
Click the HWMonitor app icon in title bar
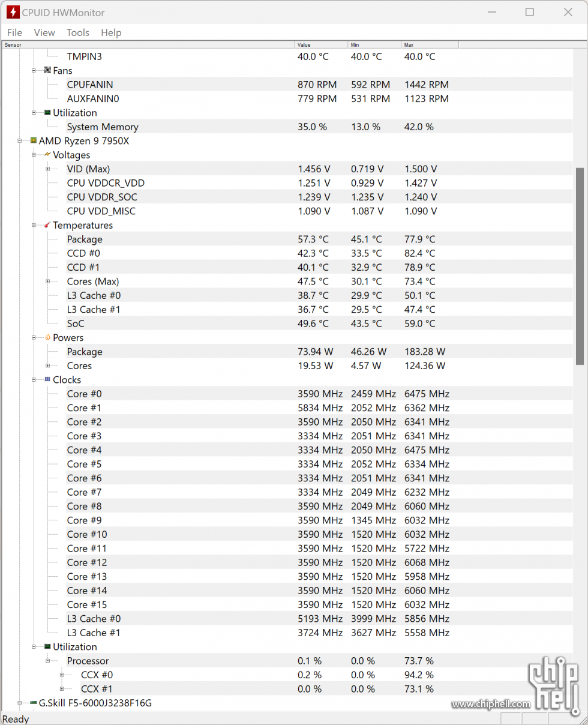point(12,12)
